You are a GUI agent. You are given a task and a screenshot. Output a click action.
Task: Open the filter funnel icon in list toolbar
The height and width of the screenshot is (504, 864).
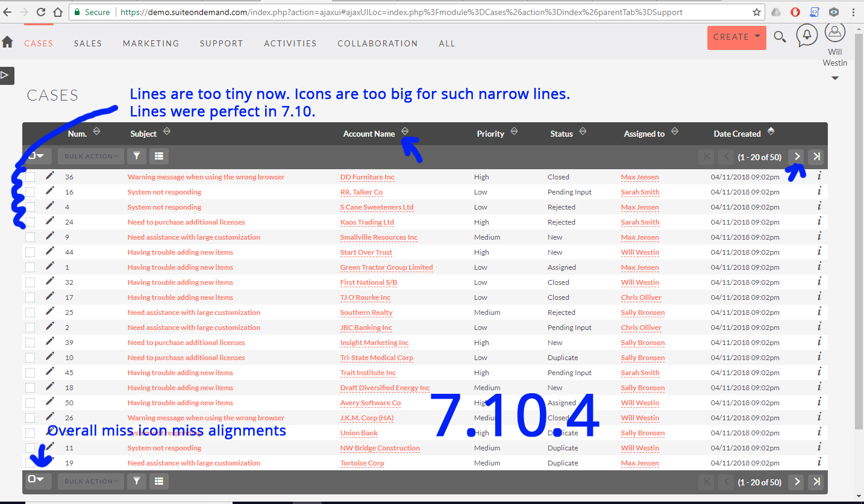tap(136, 156)
